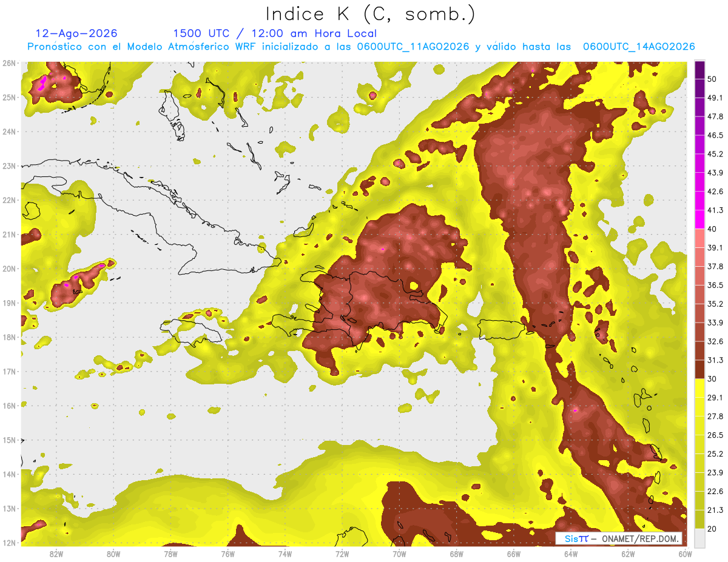Click the colorbar value 41.3
Screen dimensions: 728x562
click(x=715, y=210)
